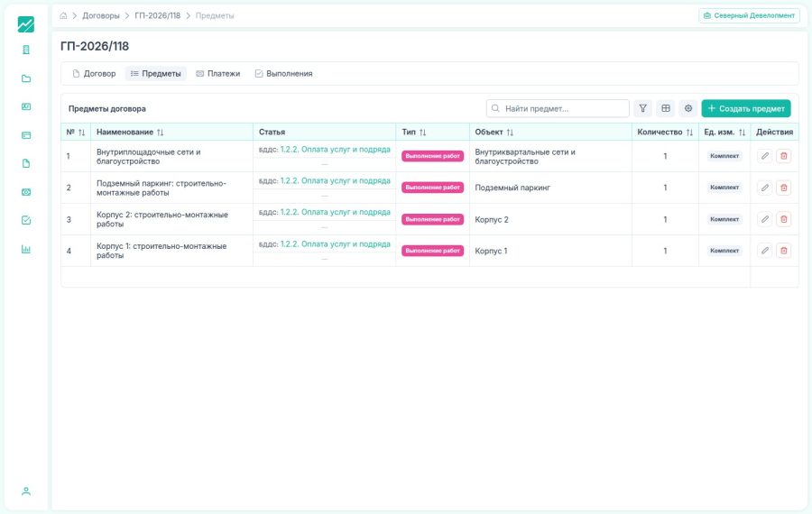Focus the Найти предмет search field
This screenshot has height=514, width=812.
click(558, 108)
